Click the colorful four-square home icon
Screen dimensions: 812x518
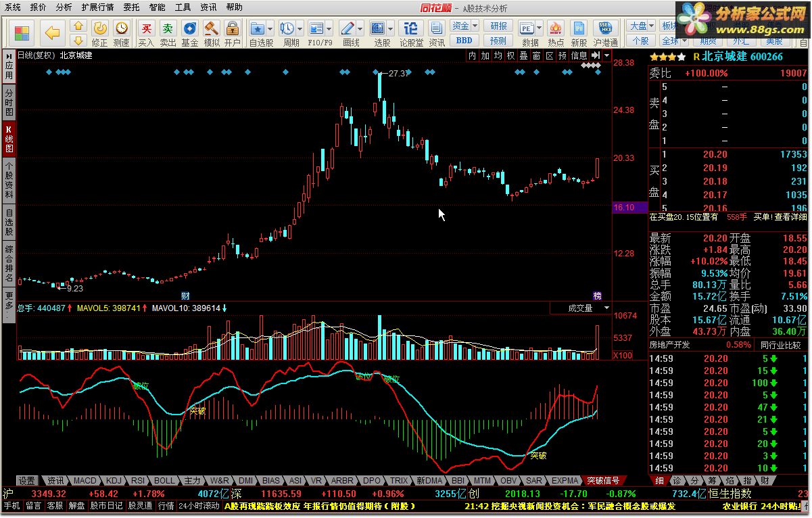point(22,32)
